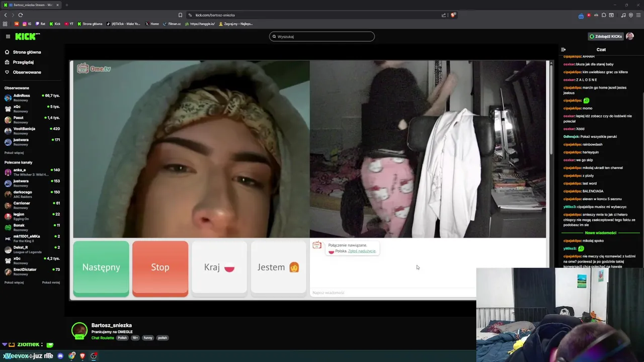Click the Ome.tv logo on video
Screen dimensions: 644x362
tap(94, 68)
